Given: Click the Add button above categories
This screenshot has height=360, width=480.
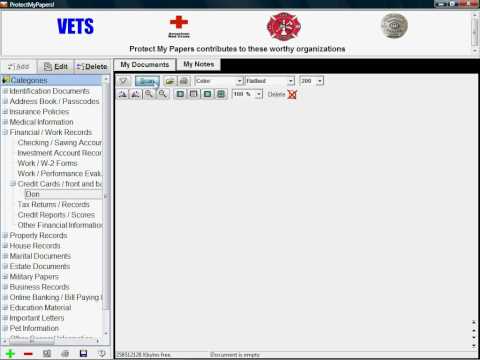Looking at the screenshot, I should [19, 67].
